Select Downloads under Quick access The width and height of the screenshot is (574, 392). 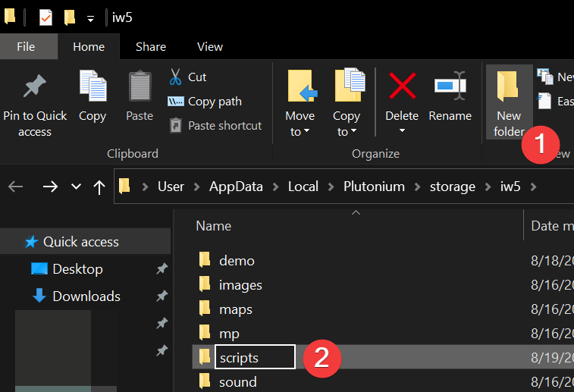click(86, 296)
